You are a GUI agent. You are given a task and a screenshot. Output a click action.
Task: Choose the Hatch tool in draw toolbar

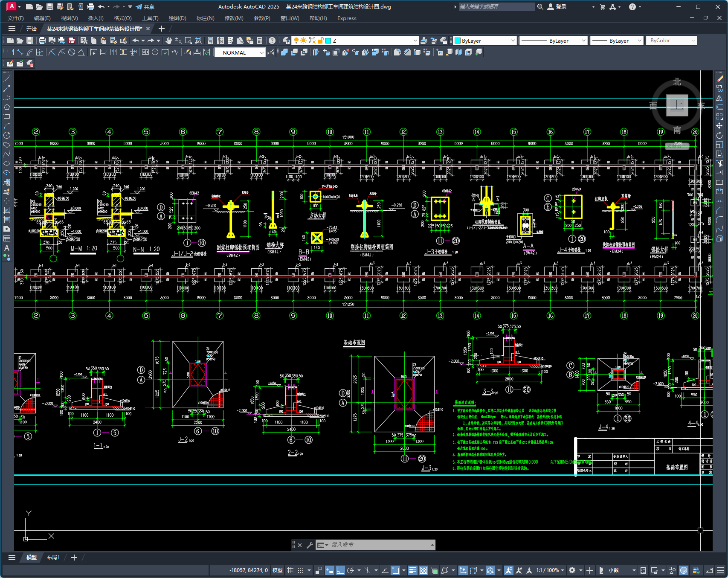[7, 210]
